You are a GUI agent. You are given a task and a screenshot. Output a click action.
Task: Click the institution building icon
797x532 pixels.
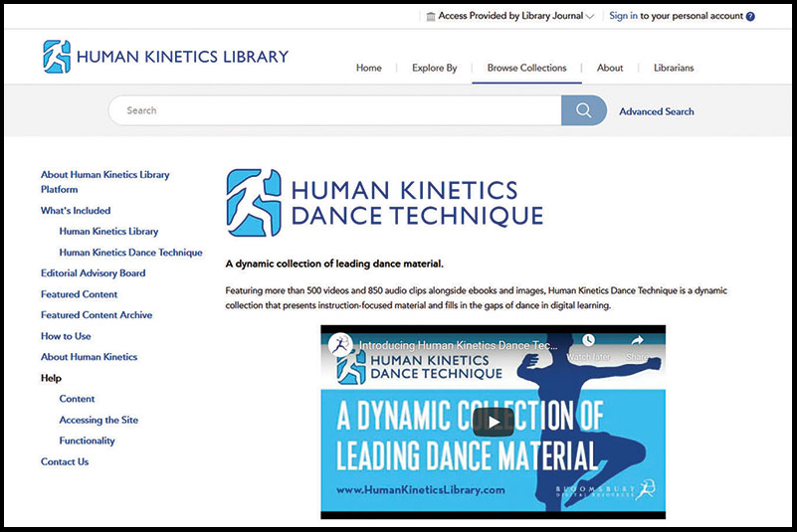pyautogui.click(x=431, y=17)
